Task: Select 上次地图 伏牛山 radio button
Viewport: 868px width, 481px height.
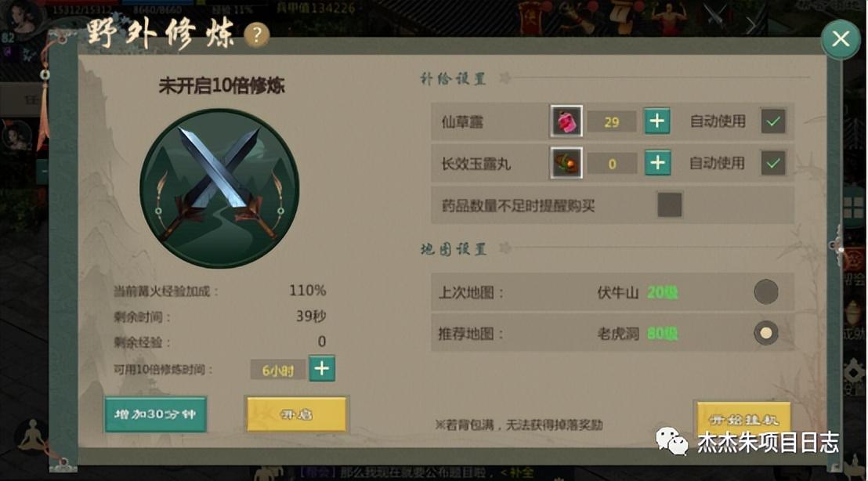Action: (x=765, y=292)
